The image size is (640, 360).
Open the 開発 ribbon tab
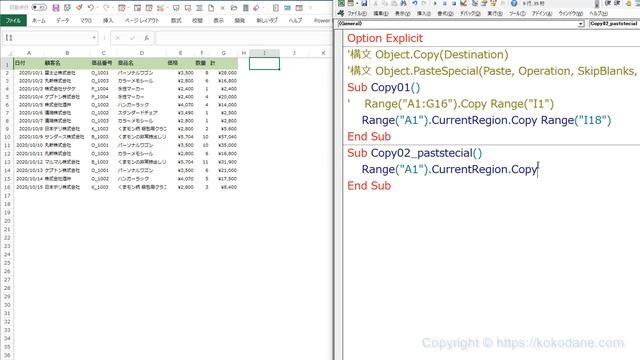click(x=240, y=20)
